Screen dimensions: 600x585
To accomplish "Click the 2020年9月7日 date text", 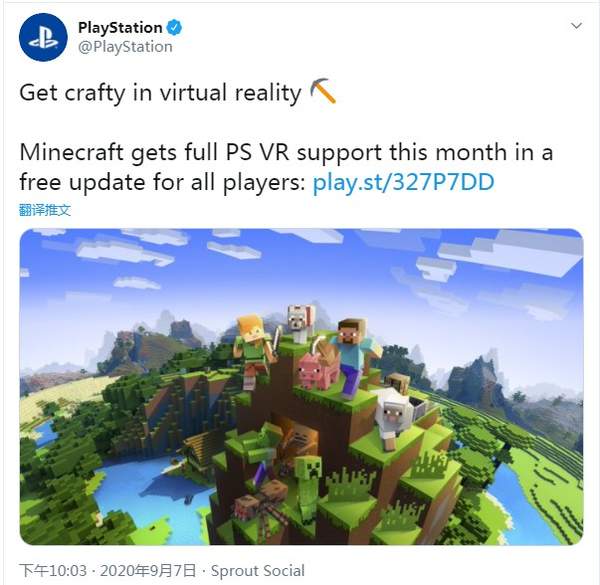I will (x=148, y=570).
